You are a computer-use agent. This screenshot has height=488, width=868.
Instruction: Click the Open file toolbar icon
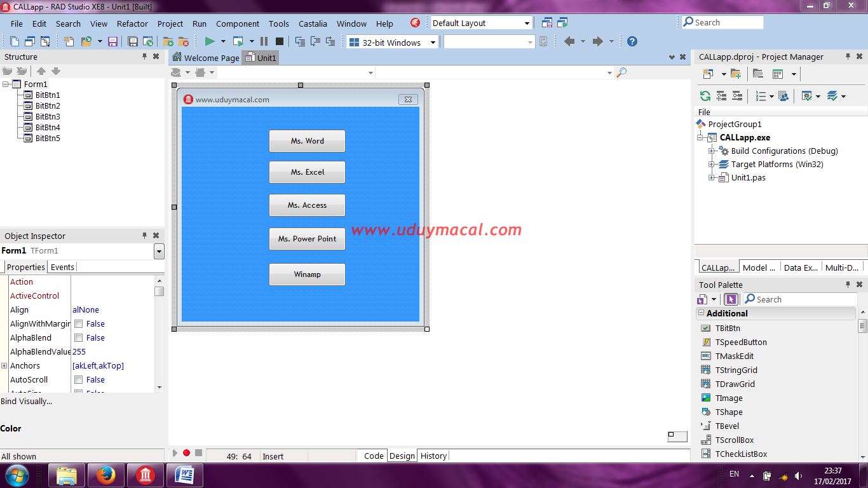click(85, 41)
